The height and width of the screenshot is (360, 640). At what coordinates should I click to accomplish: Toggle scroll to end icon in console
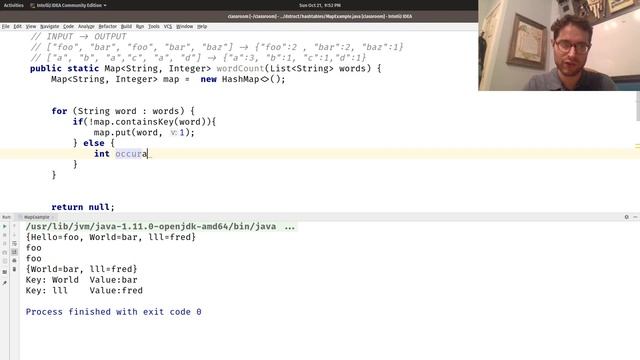[14, 252]
